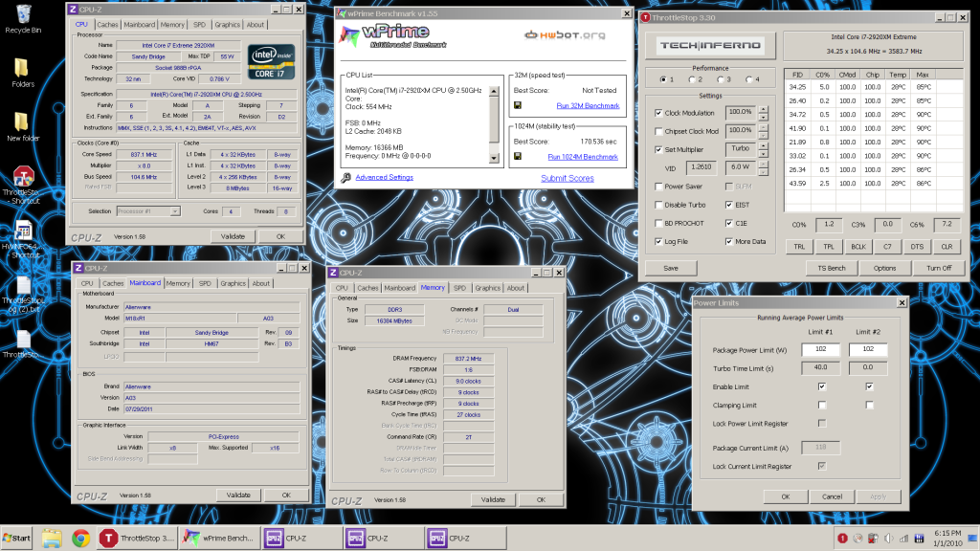Screen dimensions: 980x551
Task: Open the Graphics tab in CPU-Z Mainboard window
Action: [x=234, y=283]
